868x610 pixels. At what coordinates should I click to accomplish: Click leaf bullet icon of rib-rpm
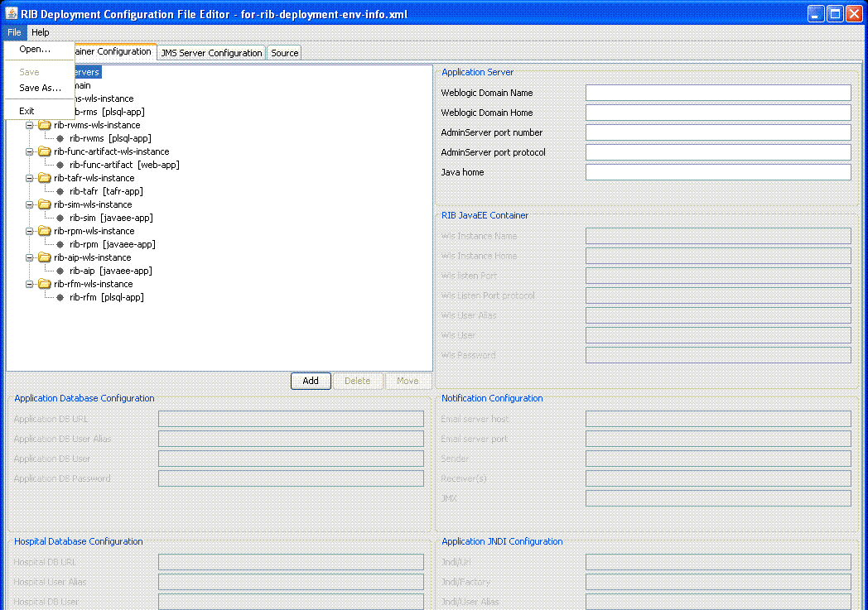tap(60, 245)
